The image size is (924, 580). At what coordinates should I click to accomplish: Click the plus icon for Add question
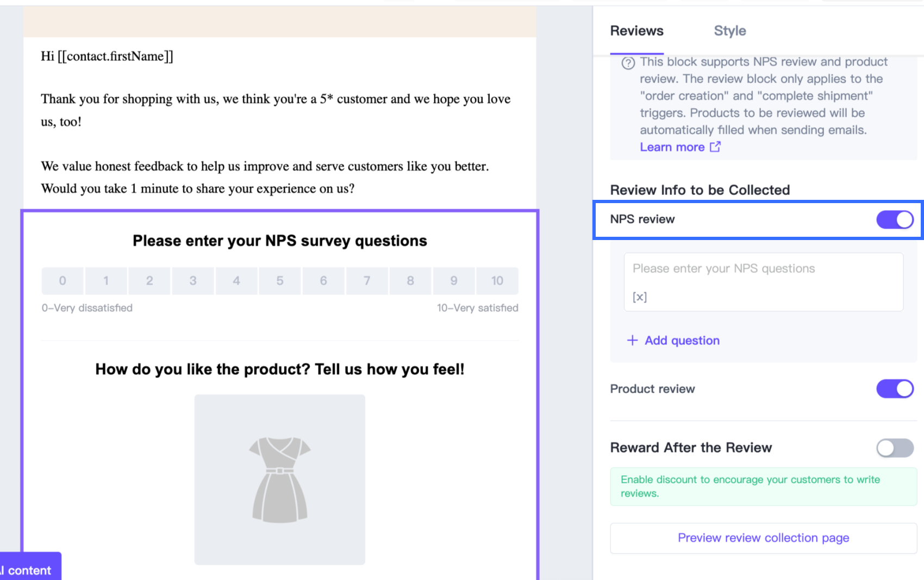click(632, 341)
